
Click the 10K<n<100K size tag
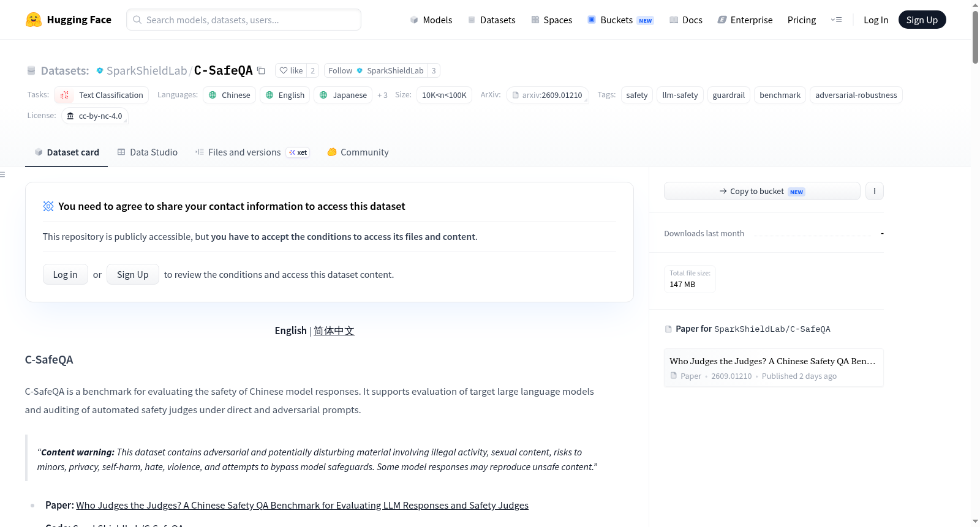(x=444, y=95)
